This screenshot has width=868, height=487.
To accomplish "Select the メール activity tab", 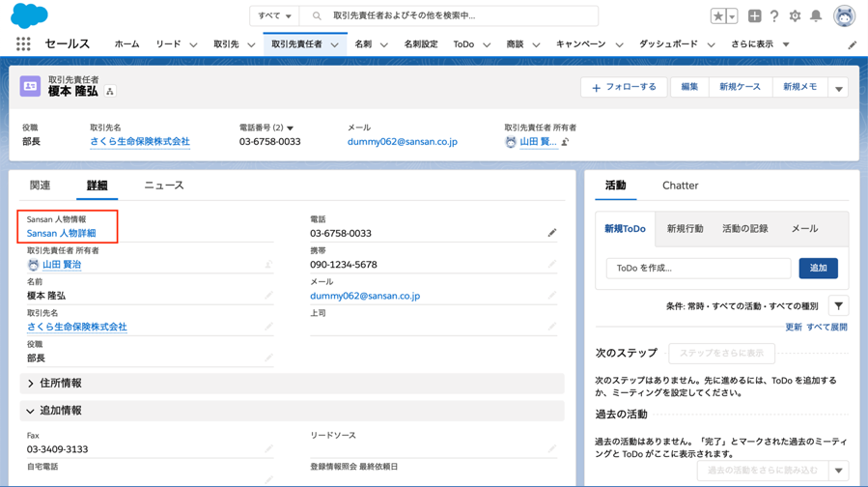I will coord(804,229).
